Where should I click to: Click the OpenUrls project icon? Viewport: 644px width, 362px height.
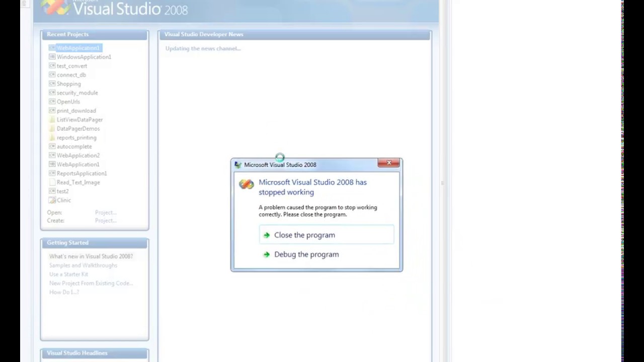(52, 102)
